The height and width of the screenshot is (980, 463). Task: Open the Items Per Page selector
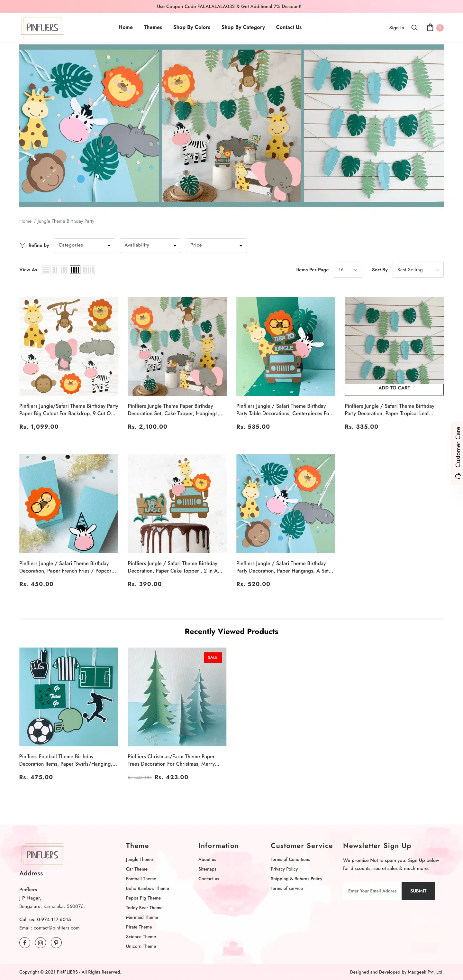(x=348, y=270)
